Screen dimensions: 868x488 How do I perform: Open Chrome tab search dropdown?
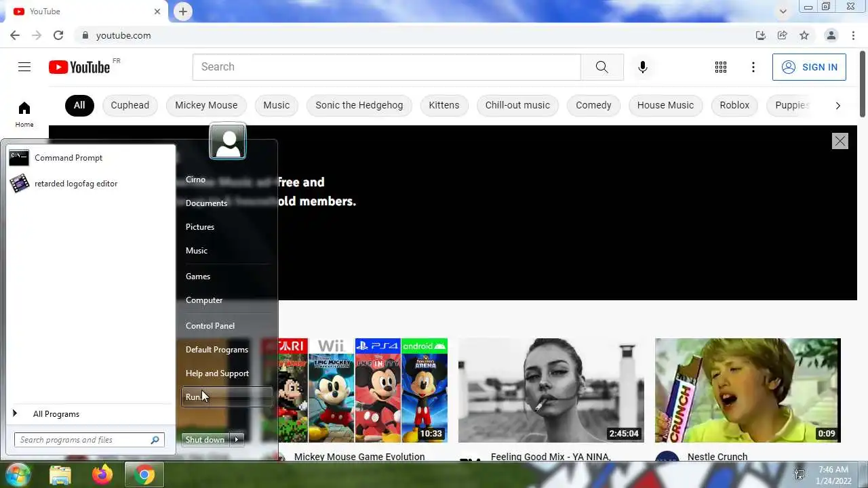point(783,12)
